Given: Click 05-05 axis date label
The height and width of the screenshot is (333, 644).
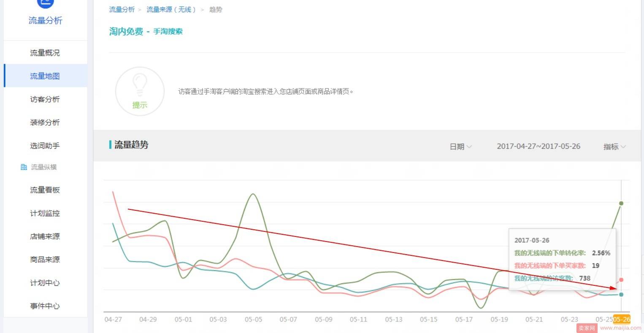Looking at the screenshot, I should (x=253, y=319).
